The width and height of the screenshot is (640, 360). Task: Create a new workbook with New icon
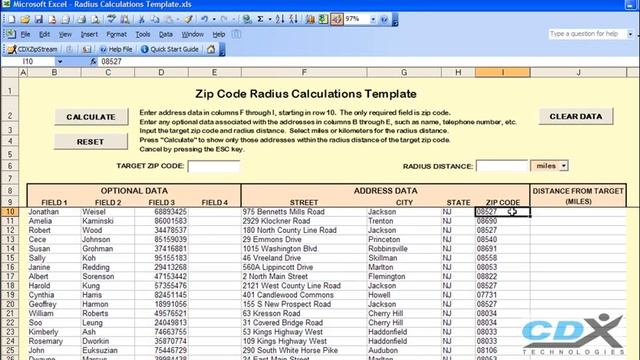[x=11, y=19]
